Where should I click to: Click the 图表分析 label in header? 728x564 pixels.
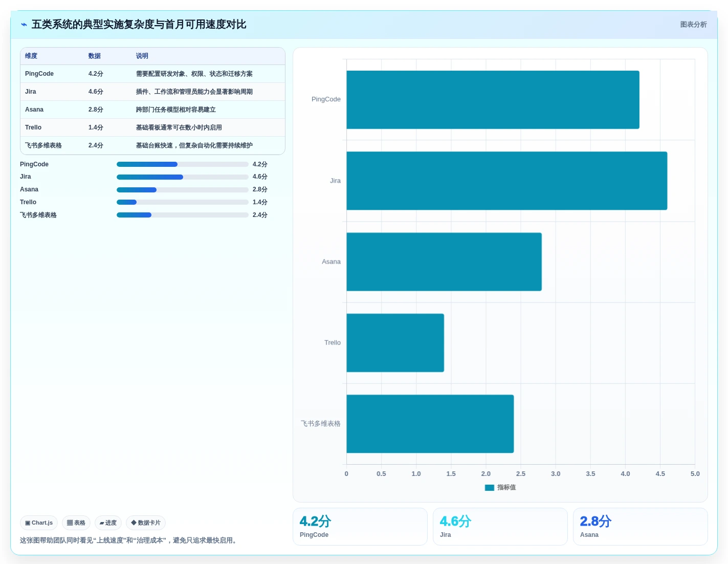point(693,25)
